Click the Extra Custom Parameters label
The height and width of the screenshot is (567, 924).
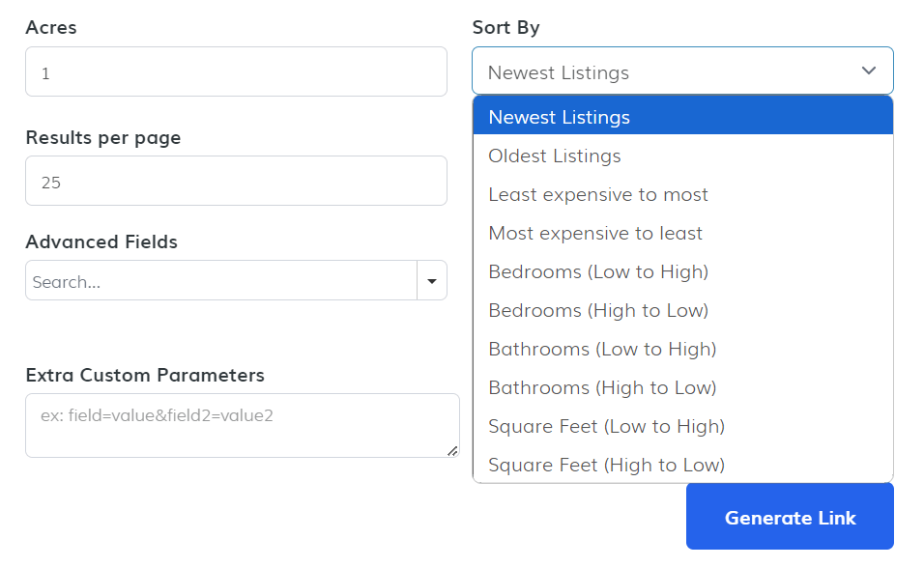(145, 375)
